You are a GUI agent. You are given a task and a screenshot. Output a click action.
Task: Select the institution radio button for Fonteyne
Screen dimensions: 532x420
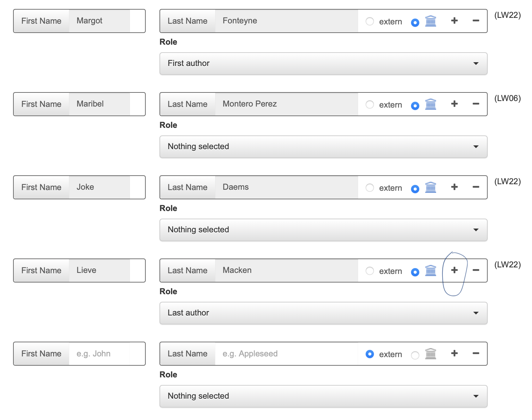[x=415, y=22]
